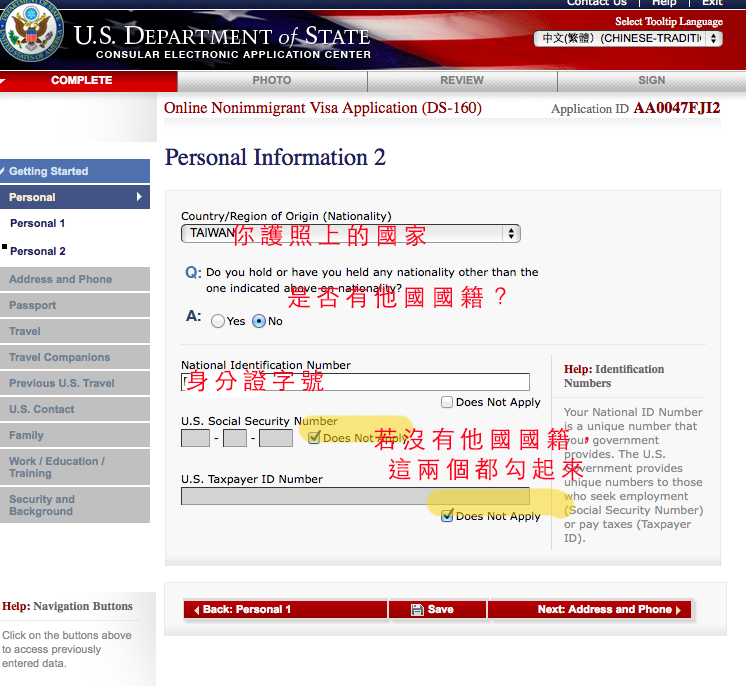This screenshot has height=686, width=746.
Task: Click the Personal Information 2 heading
Action: tap(275, 157)
